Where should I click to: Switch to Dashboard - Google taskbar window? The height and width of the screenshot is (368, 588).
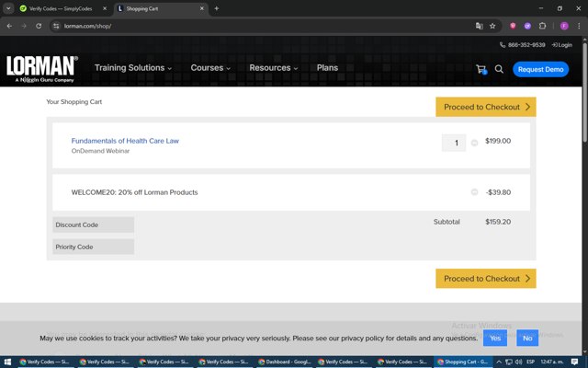pyautogui.click(x=285, y=362)
